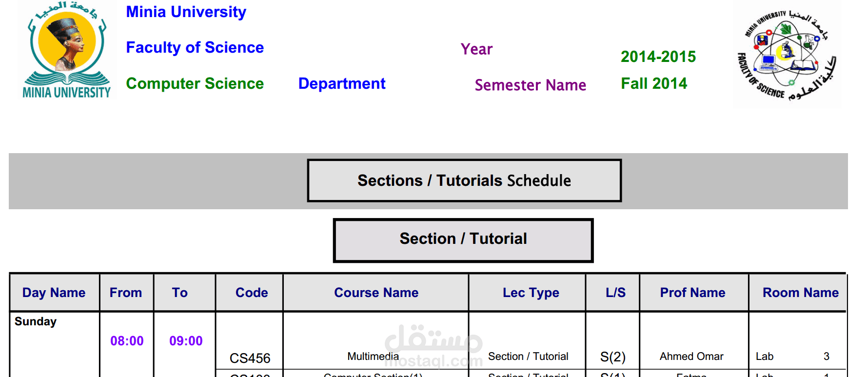Click the Sunday day label
868x377 pixels.
[x=36, y=321]
